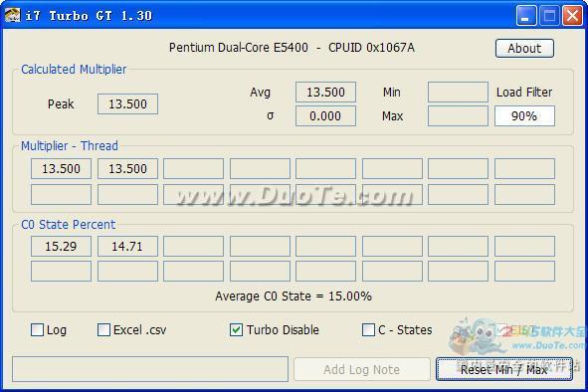This screenshot has width=588, height=392.
Task: Select the C0 state value 14.71
Action: 127,247
